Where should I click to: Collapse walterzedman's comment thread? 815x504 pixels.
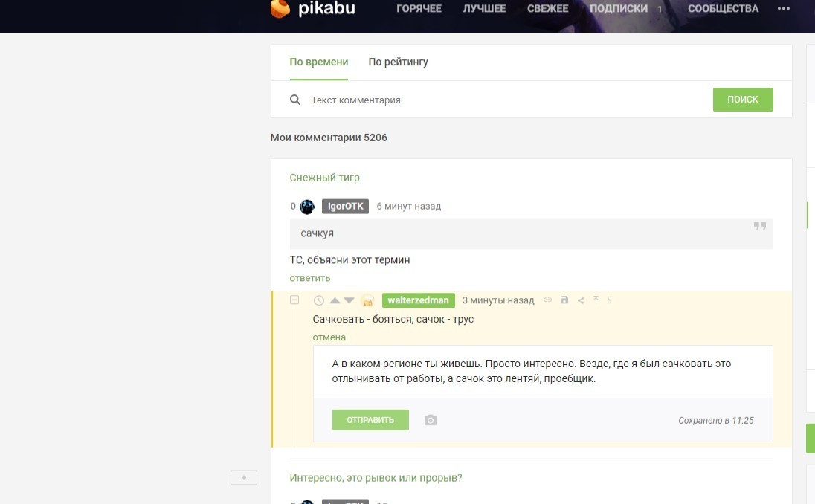coord(294,300)
